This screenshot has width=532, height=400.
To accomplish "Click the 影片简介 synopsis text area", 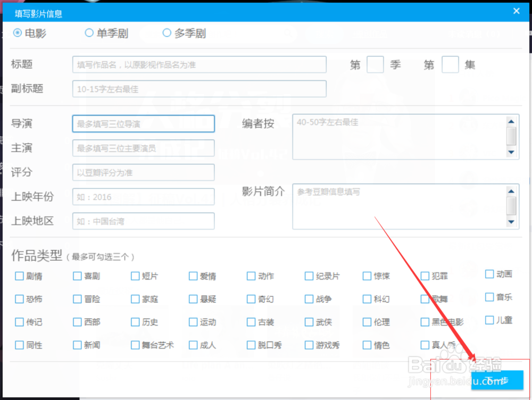I will click(x=399, y=206).
